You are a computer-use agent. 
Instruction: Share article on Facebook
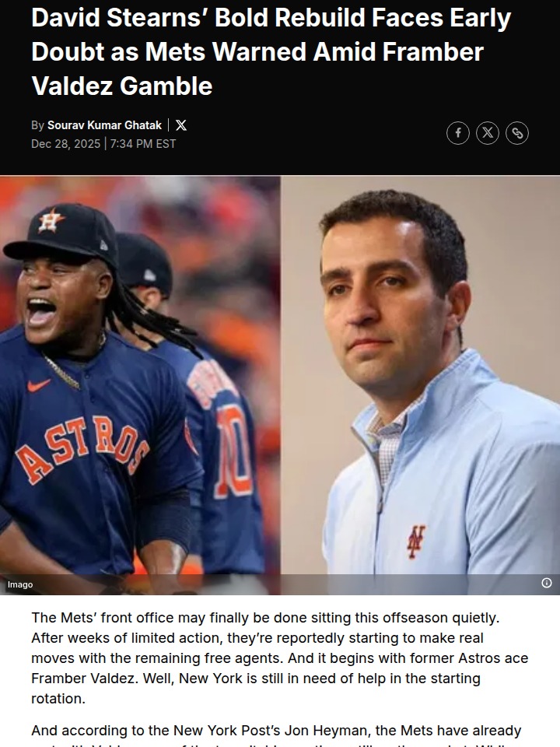coord(457,133)
